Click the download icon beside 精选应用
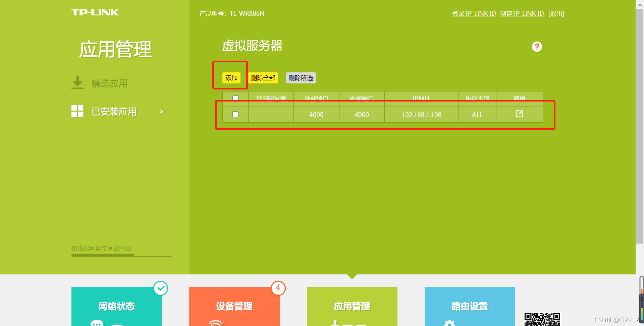Screen dimensions: 644x326 point(77,83)
